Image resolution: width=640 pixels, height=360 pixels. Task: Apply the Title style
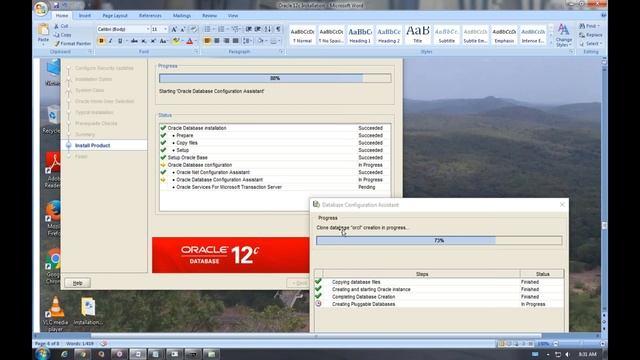pos(418,35)
